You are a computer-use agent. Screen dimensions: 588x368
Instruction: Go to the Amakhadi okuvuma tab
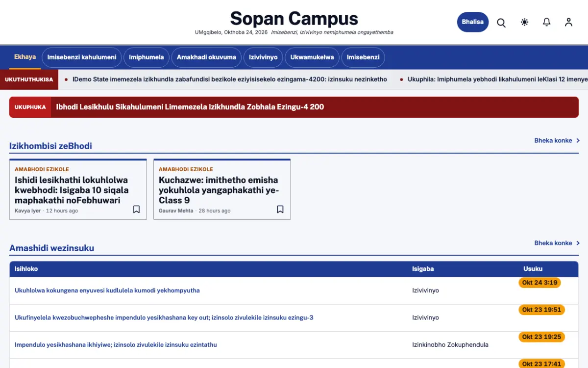point(206,57)
